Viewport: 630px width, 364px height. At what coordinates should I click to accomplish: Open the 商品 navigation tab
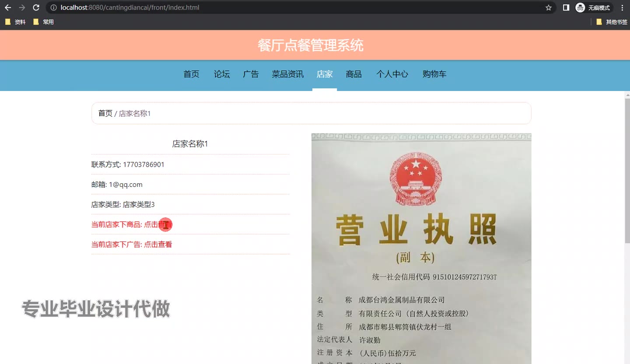click(x=353, y=74)
